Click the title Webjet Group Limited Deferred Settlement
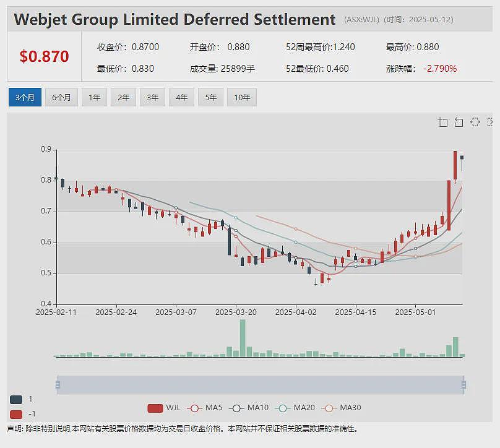 coord(175,19)
